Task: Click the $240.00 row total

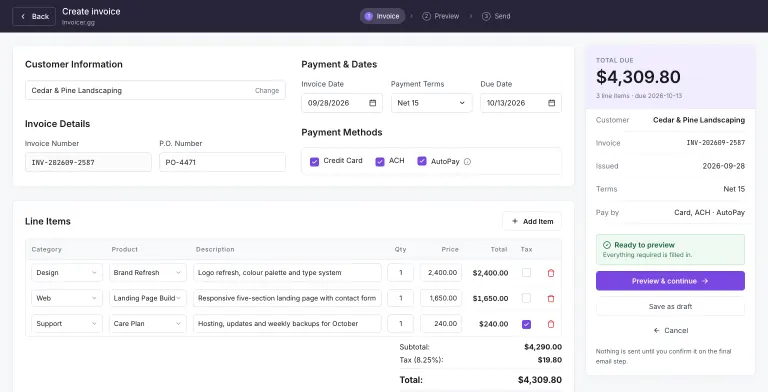Action: (494, 324)
